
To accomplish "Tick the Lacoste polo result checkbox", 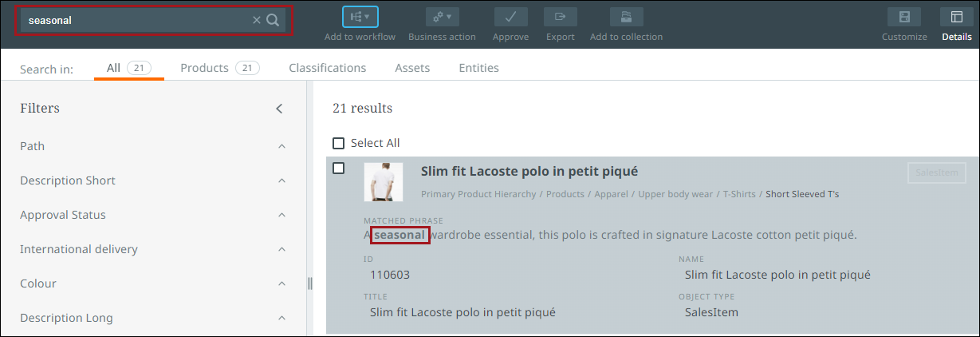I will pyautogui.click(x=339, y=168).
